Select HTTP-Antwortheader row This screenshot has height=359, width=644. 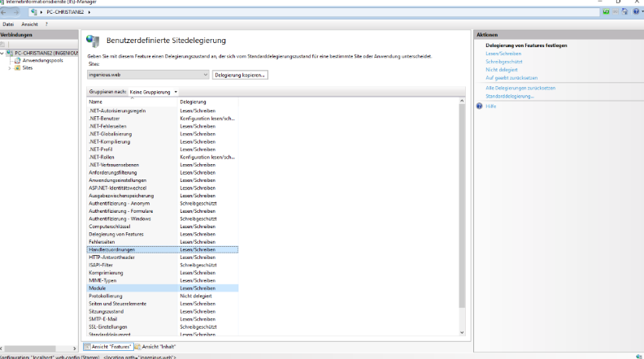163,257
